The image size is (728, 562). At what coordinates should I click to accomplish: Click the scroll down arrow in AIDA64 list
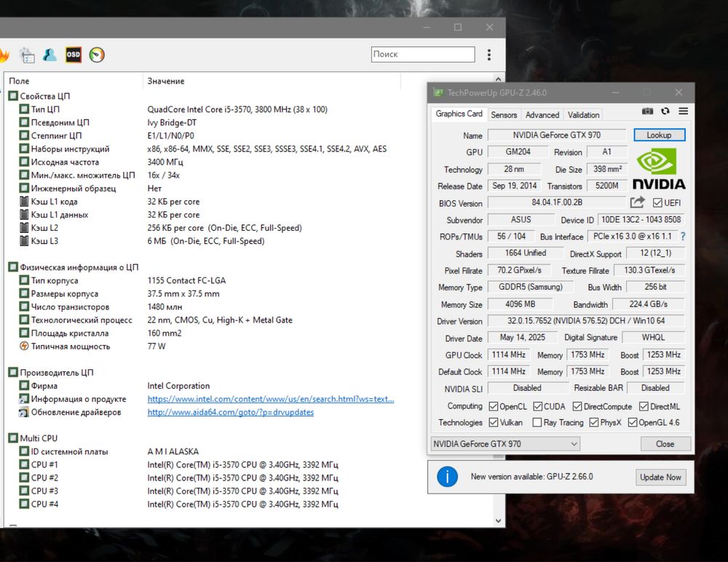498,521
